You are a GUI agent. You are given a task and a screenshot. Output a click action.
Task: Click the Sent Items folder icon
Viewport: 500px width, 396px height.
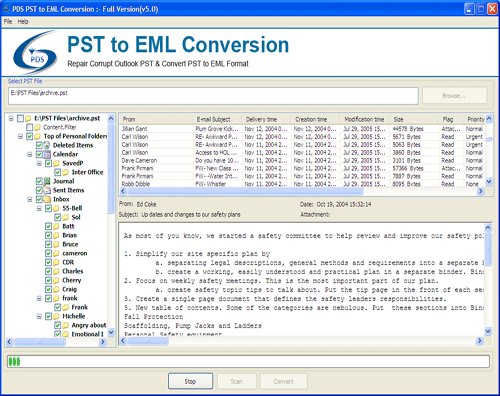point(47,190)
